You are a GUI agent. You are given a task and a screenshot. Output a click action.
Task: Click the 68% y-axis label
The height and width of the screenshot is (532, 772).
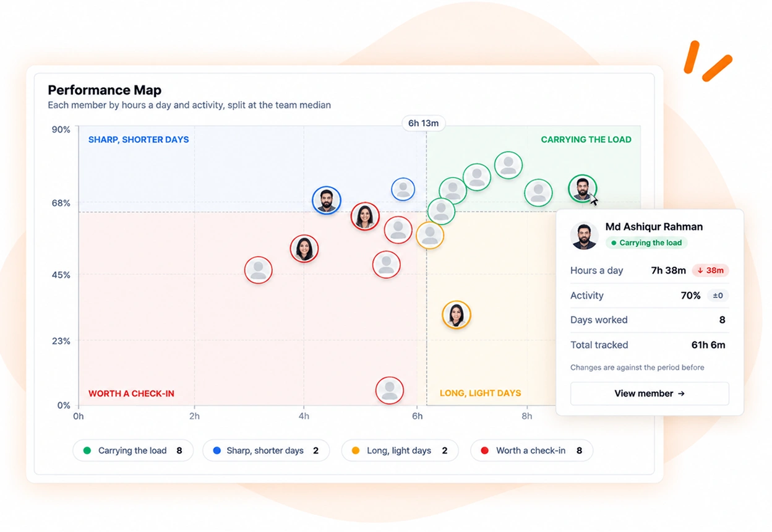pos(61,204)
